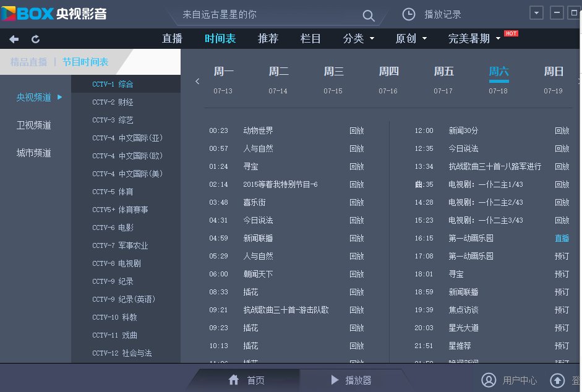The width and height of the screenshot is (582, 392).
Task: Click 预约 next to 新闻联播 at 18:59
Action: [561, 292]
